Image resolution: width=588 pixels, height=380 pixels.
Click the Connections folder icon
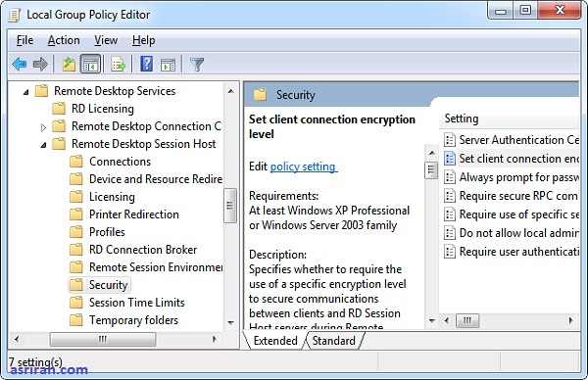[x=76, y=162]
